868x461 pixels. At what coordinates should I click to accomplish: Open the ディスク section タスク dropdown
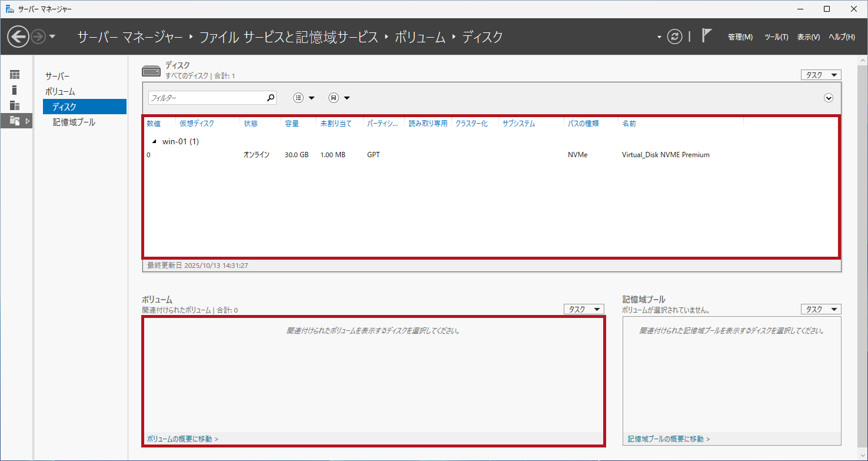(x=820, y=75)
